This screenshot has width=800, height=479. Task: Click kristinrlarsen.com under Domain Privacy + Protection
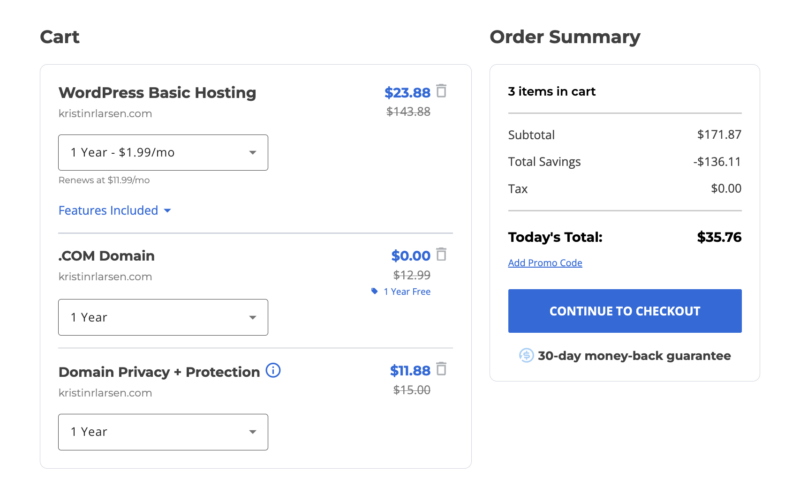coord(105,393)
